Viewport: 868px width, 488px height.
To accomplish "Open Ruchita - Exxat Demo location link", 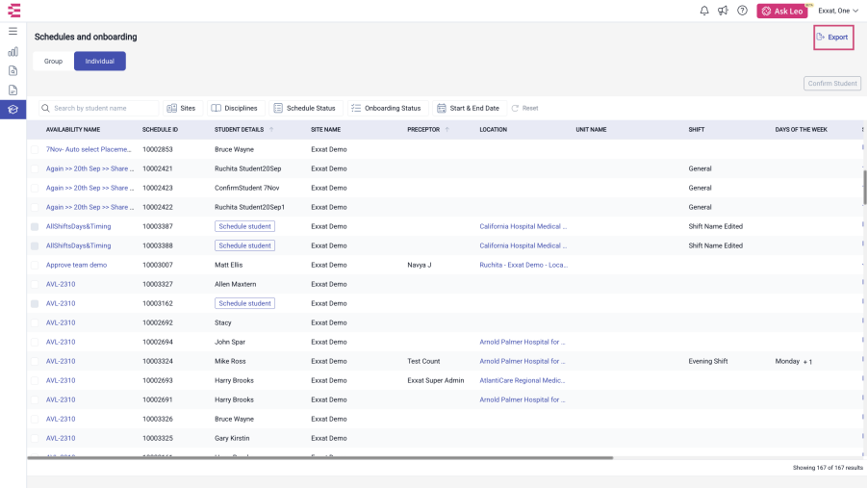I will coord(523,265).
